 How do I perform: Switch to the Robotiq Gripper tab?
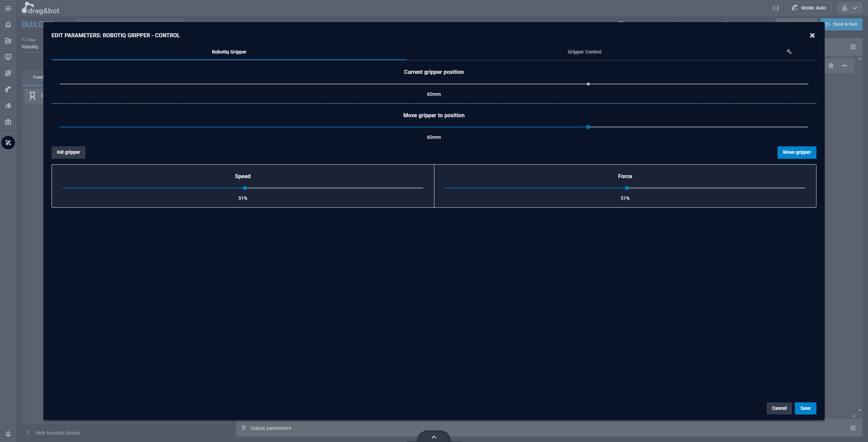coord(229,52)
